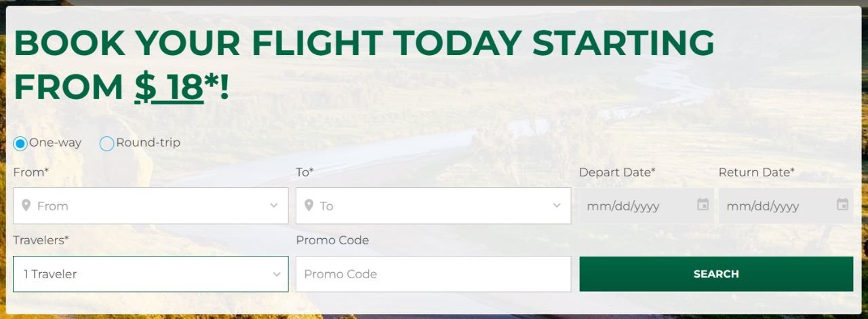Click the One-way label text
Screen dimensions: 868x319
(55, 143)
